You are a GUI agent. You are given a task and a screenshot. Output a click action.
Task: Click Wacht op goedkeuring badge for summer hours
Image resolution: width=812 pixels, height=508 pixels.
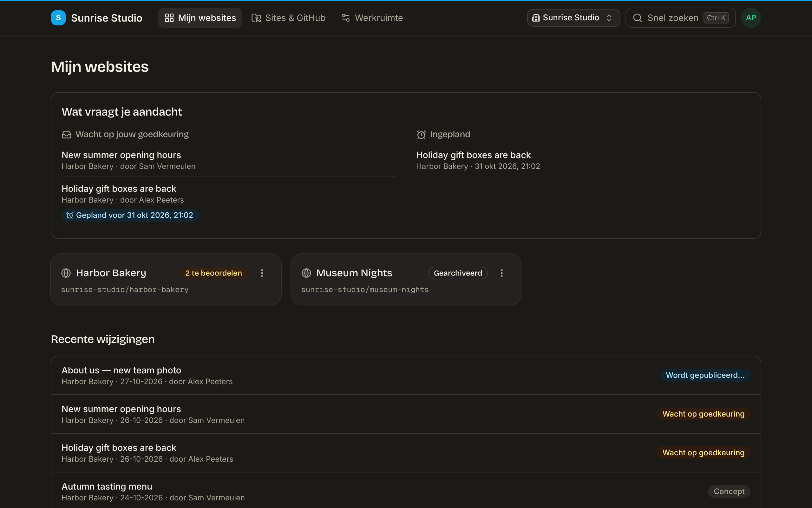tap(703, 414)
